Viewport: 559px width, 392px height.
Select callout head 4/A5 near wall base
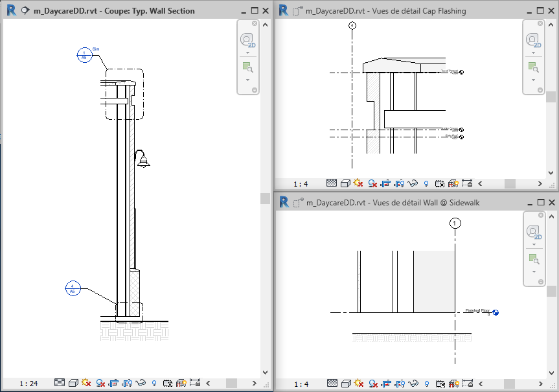tap(73, 288)
